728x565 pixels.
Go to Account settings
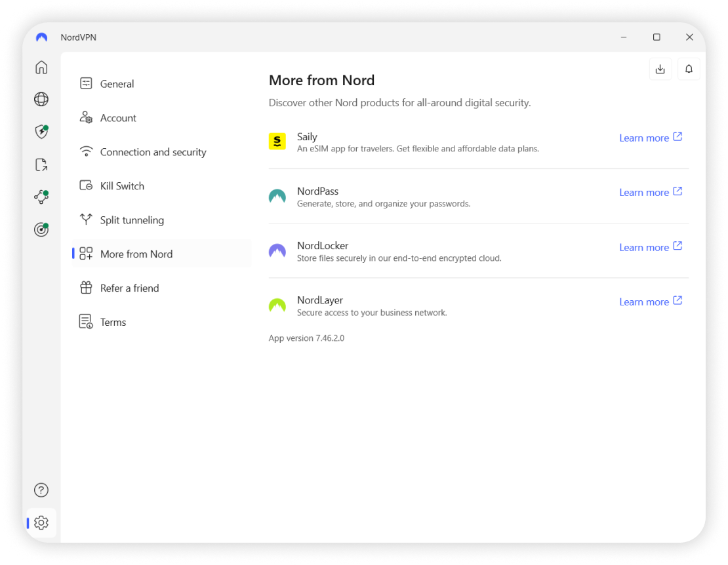(x=118, y=118)
